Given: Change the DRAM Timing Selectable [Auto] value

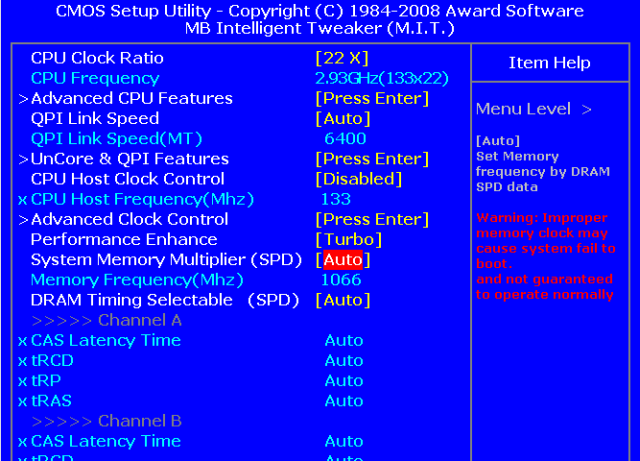Looking at the screenshot, I should 343,300.
